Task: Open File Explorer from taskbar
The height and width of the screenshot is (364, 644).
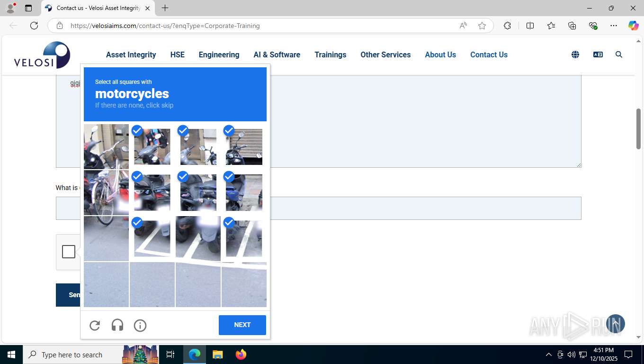Action: coord(217,355)
